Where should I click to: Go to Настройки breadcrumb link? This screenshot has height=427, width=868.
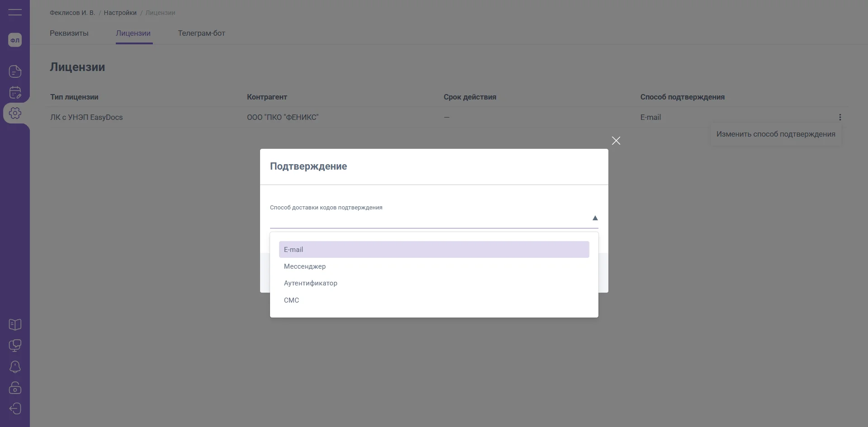coord(120,13)
